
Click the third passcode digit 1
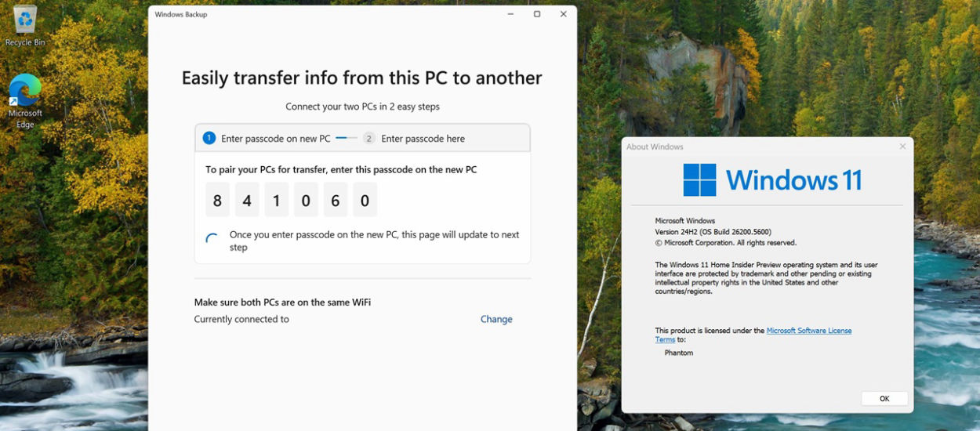(x=276, y=200)
